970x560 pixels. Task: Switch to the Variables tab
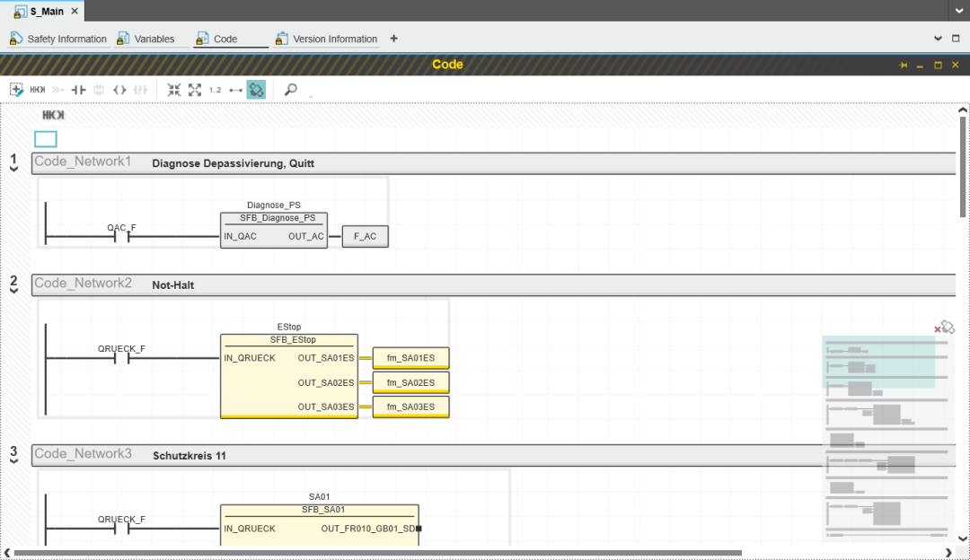(x=154, y=39)
